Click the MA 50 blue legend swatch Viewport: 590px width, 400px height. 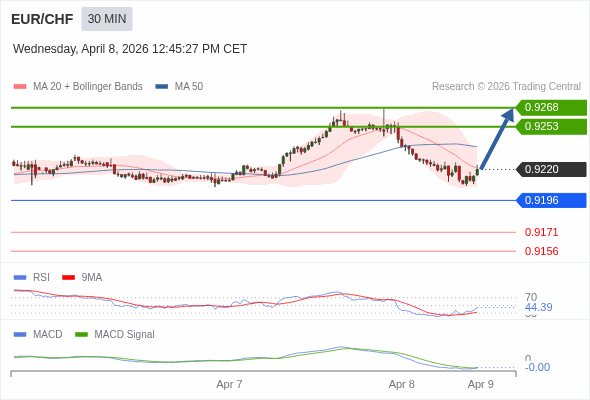[x=162, y=87]
